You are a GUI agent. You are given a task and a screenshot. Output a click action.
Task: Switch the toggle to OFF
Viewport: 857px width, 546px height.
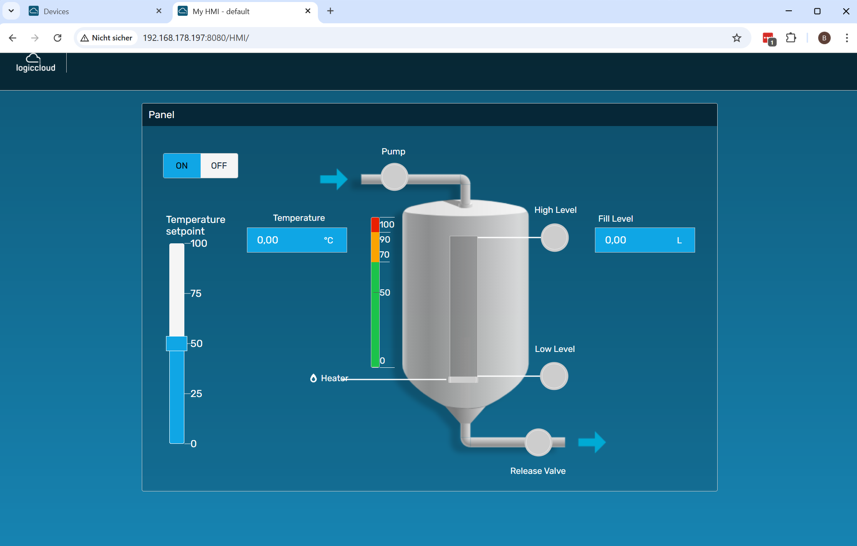pos(219,166)
